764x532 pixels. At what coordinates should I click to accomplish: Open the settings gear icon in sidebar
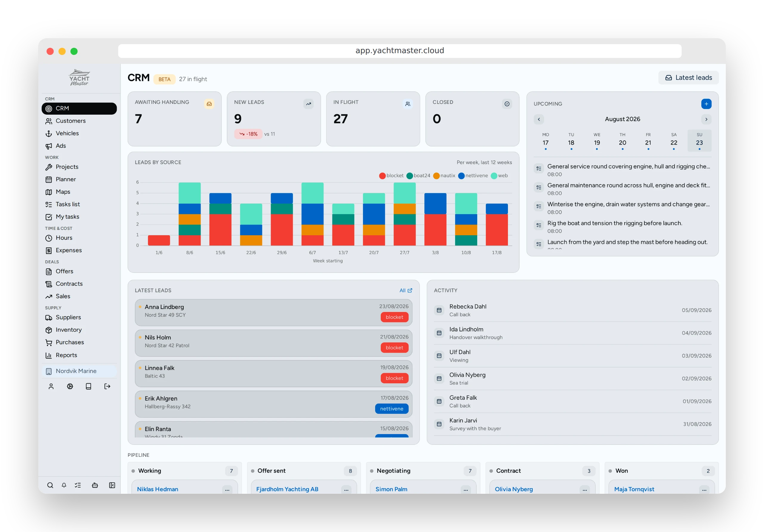(70, 386)
